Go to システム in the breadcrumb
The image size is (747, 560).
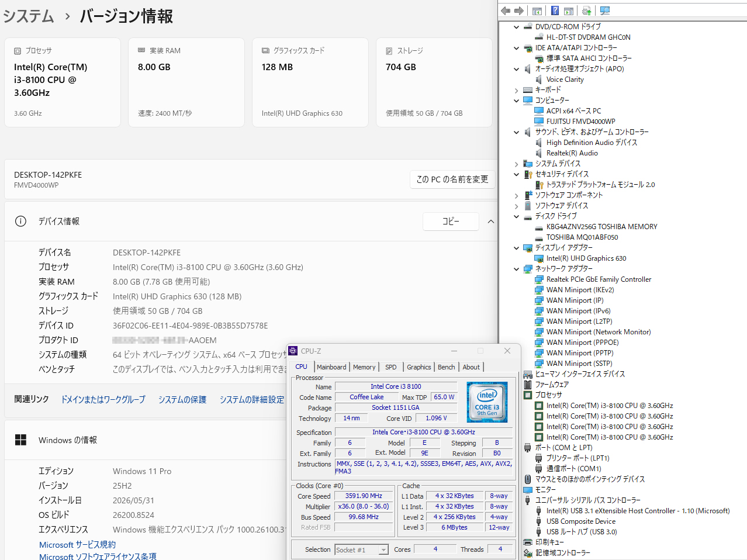(x=29, y=16)
